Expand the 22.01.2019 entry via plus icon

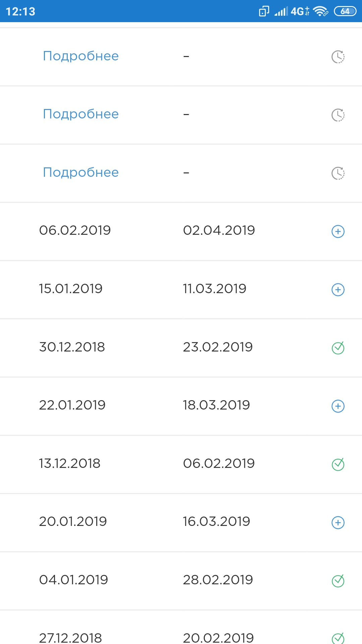(338, 406)
